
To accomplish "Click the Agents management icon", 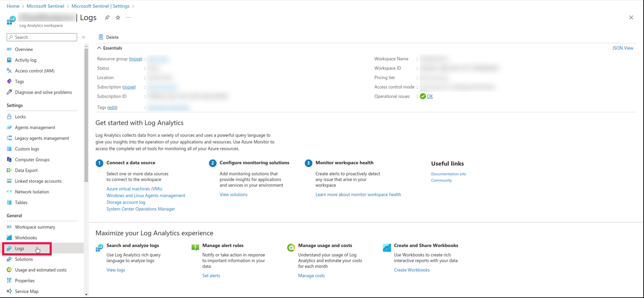I will pyautogui.click(x=9, y=127).
